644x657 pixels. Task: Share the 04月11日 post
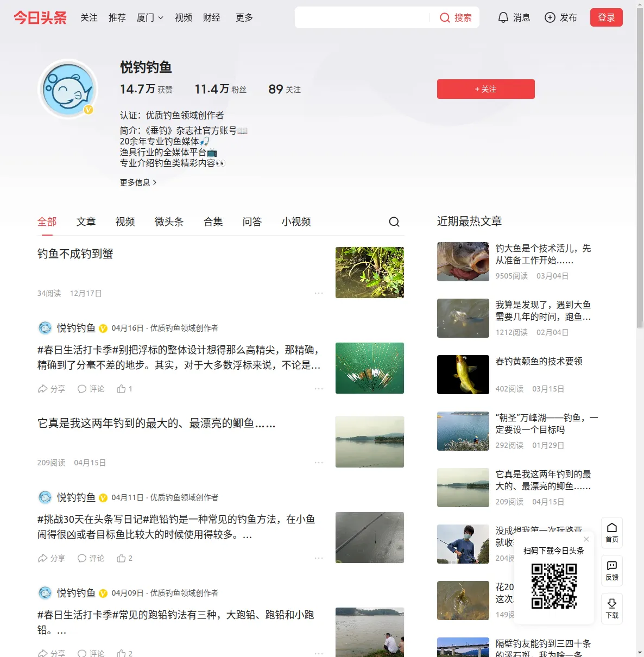point(51,558)
